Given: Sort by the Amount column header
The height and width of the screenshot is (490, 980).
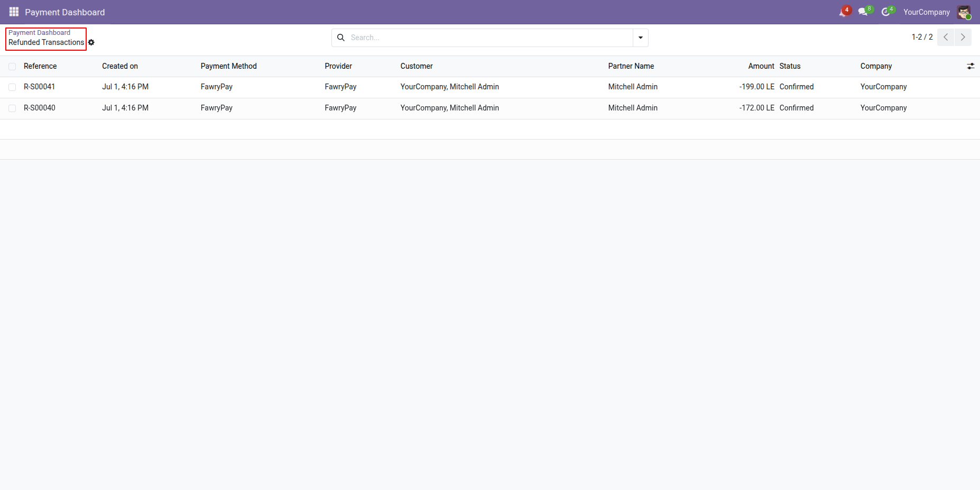Looking at the screenshot, I should (x=761, y=66).
